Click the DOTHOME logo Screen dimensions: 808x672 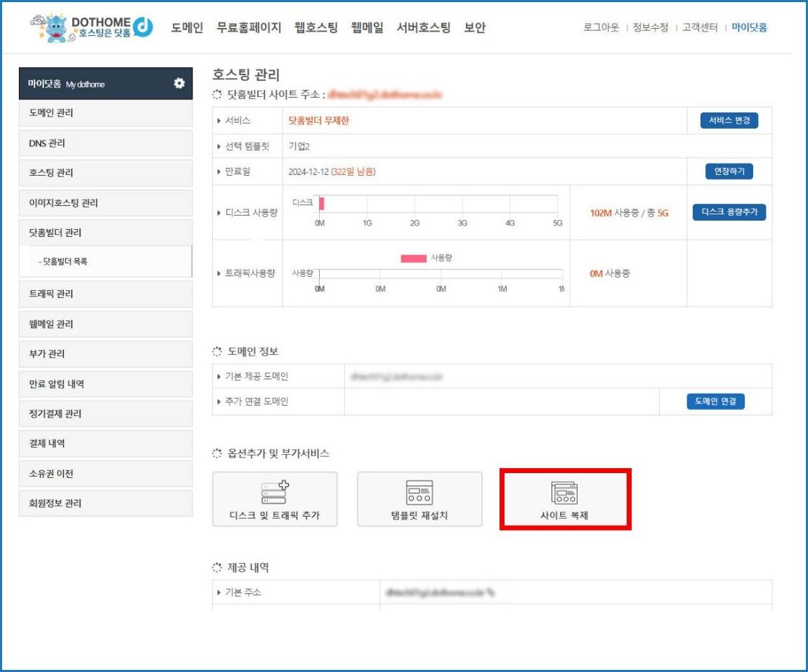pyautogui.click(x=92, y=28)
